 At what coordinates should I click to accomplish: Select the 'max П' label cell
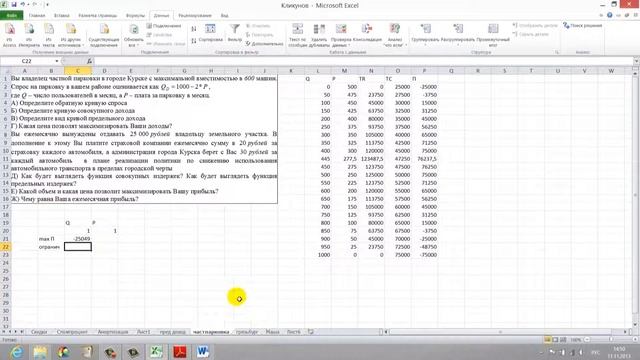click(51, 239)
